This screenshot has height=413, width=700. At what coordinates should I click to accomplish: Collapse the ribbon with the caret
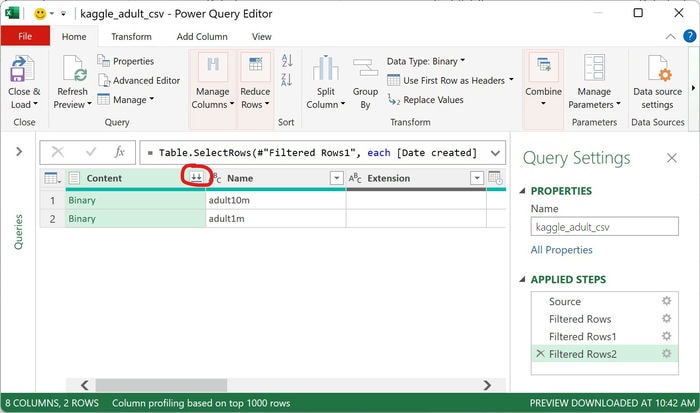(670, 37)
